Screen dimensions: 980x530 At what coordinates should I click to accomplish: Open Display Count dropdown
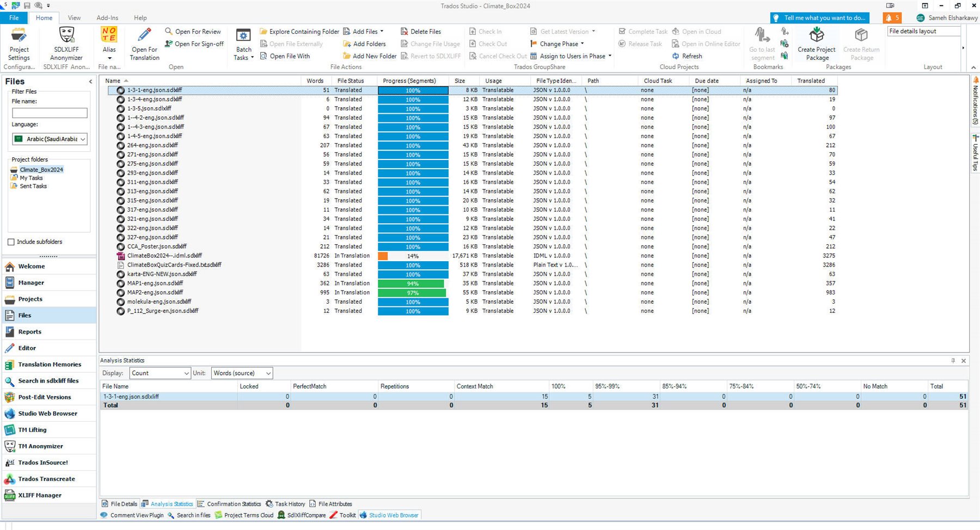160,373
